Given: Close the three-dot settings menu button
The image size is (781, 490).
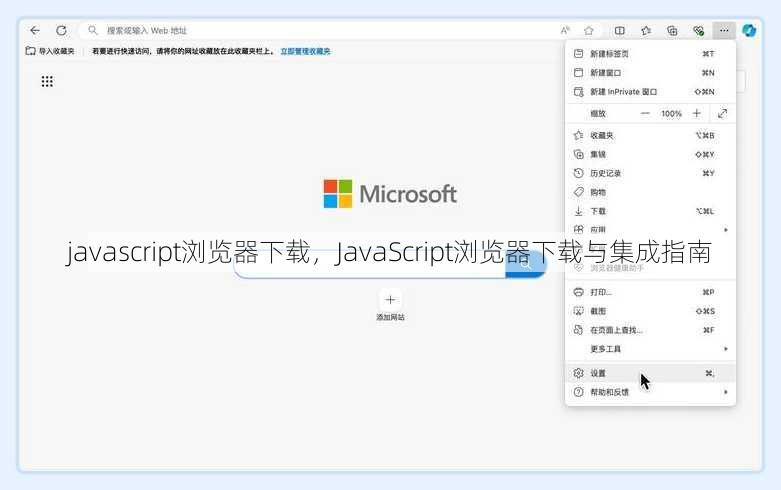Looking at the screenshot, I should tap(724, 30).
